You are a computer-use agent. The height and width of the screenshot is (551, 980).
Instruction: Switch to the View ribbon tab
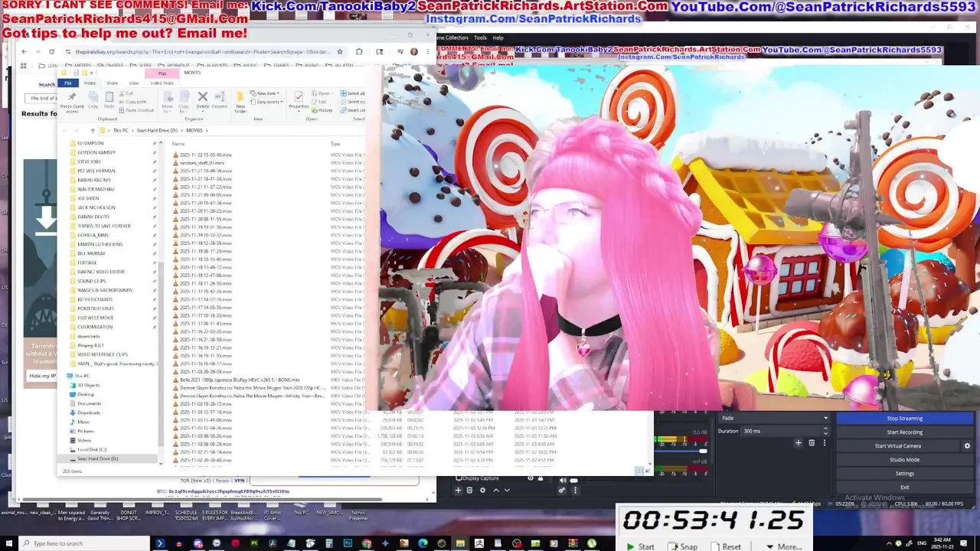(x=134, y=83)
